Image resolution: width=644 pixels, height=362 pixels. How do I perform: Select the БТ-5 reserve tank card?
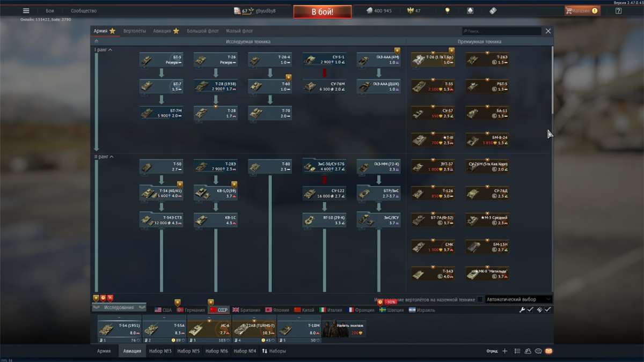point(162,60)
